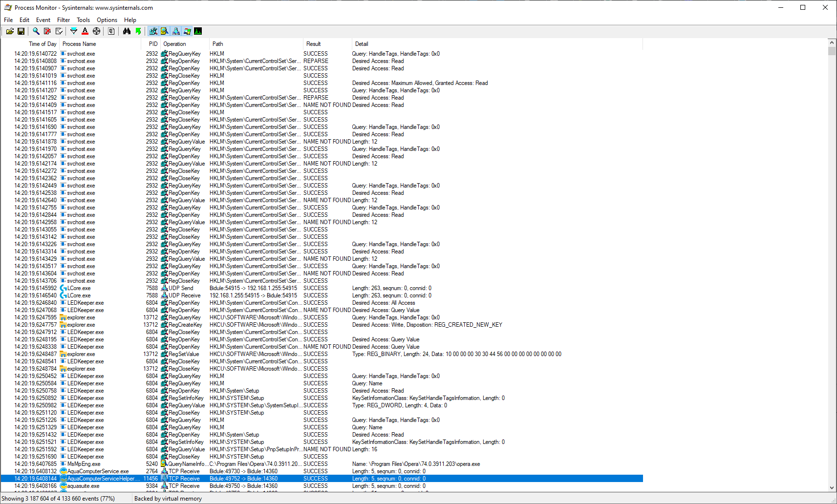Viewport: 837px width, 504px height.
Task: Click the vertical scrollbar up arrow
Action: point(832,43)
